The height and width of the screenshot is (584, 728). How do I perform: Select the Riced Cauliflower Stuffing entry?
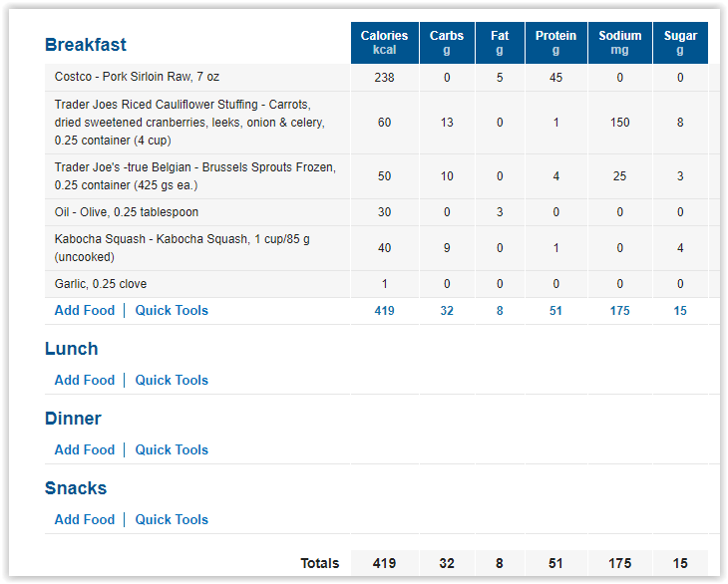pos(189,123)
